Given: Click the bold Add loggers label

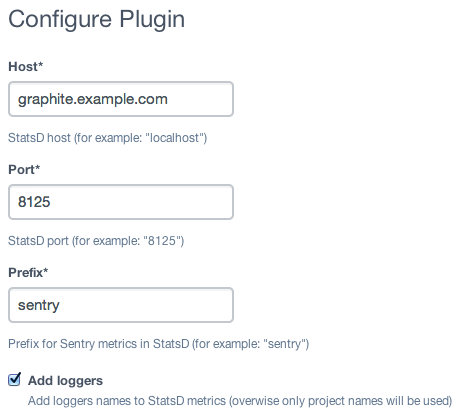Looking at the screenshot, I should (65, 381).
